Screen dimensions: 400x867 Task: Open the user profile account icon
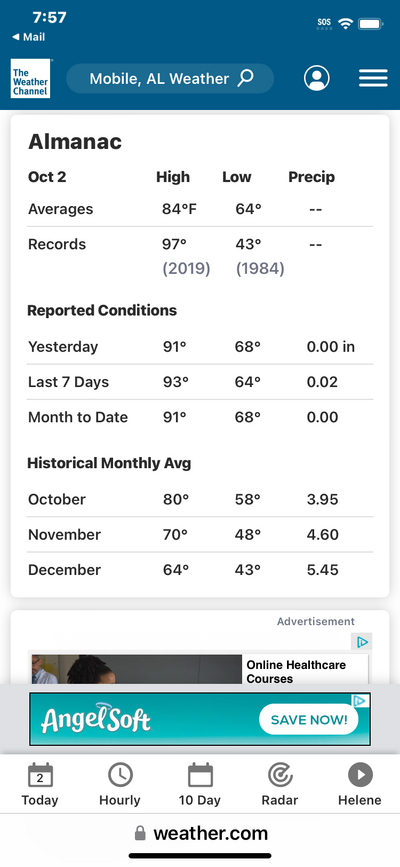click(x=316, y=78)
